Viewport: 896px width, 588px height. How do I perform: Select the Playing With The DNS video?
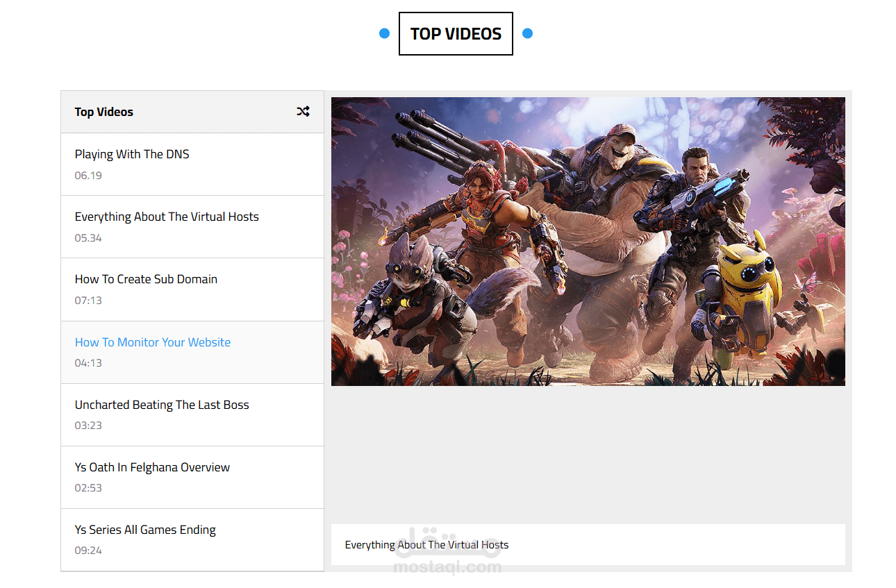point(192,165)
